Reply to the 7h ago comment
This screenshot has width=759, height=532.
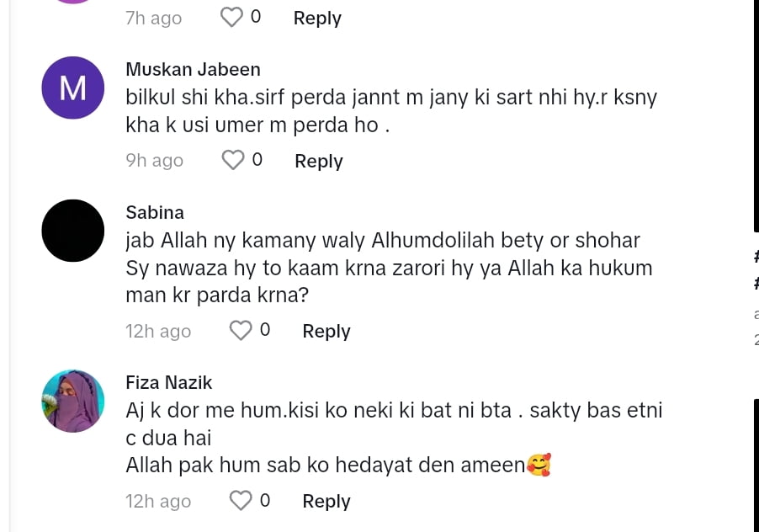point(317,18)
